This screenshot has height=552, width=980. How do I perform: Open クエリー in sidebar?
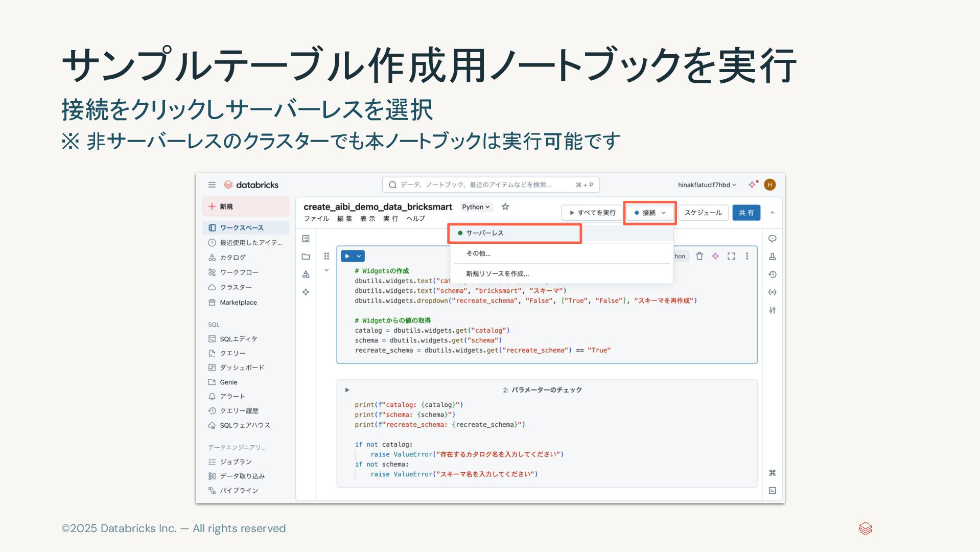click(246, 353)
